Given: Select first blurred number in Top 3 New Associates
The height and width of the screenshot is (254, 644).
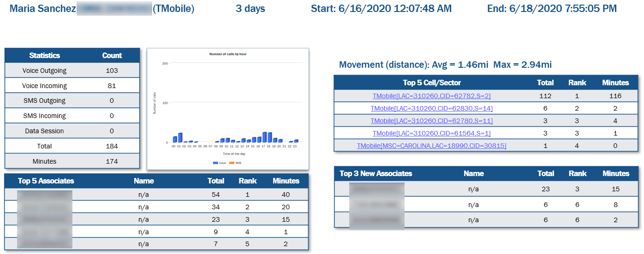Looking at the screenshot, I should coord(376,189).
